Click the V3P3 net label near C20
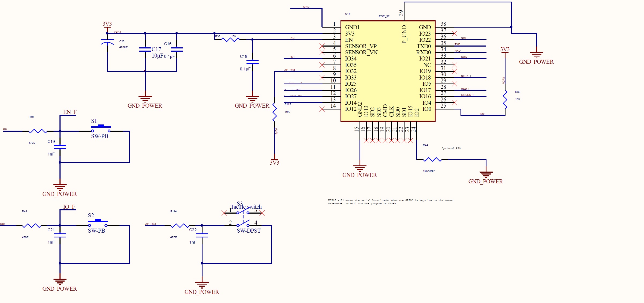The height and width of the screenshot is (303, 644). click(117, 32)
